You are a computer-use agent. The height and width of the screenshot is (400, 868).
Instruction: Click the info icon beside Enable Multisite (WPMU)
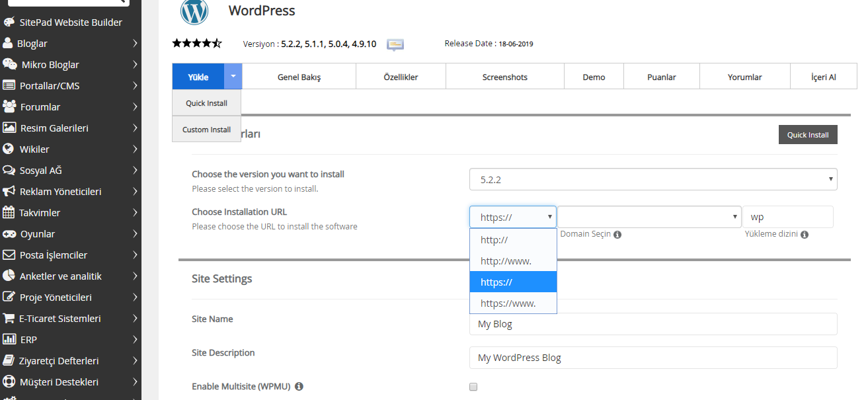[299, 386]
